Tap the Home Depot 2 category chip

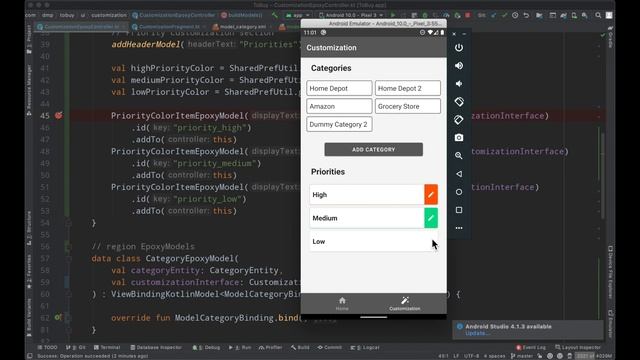408,88
